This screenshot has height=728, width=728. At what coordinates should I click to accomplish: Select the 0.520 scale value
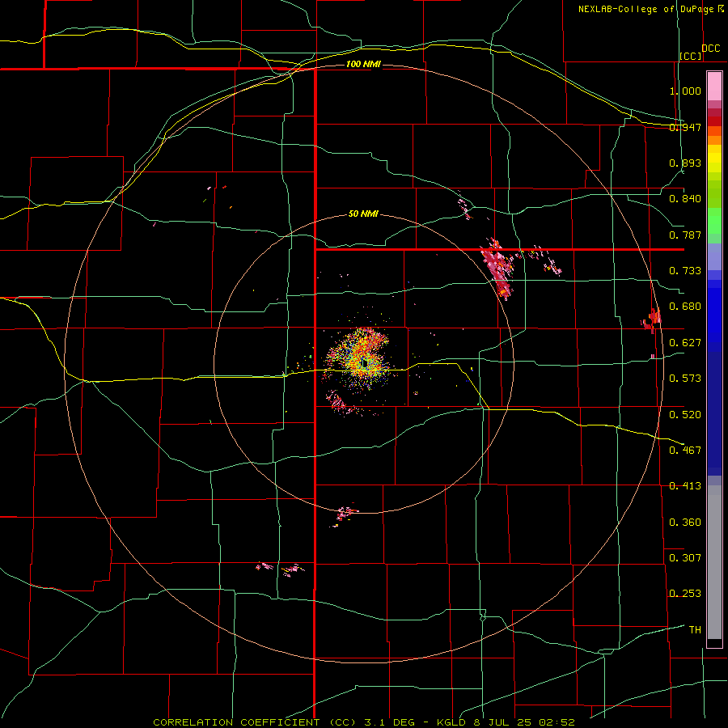(x=685, y=415)
